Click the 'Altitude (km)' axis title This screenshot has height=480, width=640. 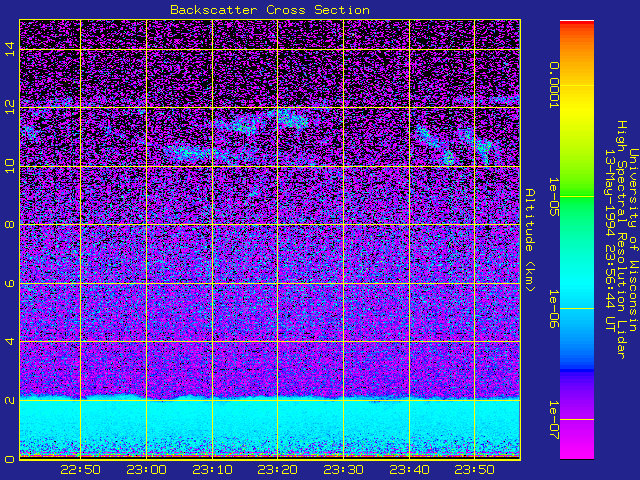529,240
